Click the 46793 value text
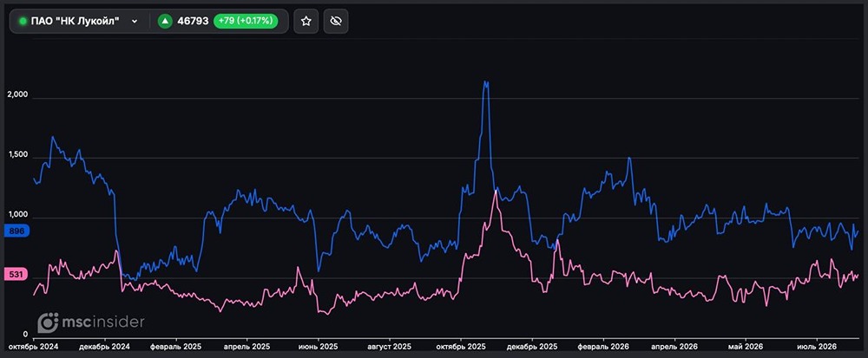The image size is (868, 358). coord(193,21)
